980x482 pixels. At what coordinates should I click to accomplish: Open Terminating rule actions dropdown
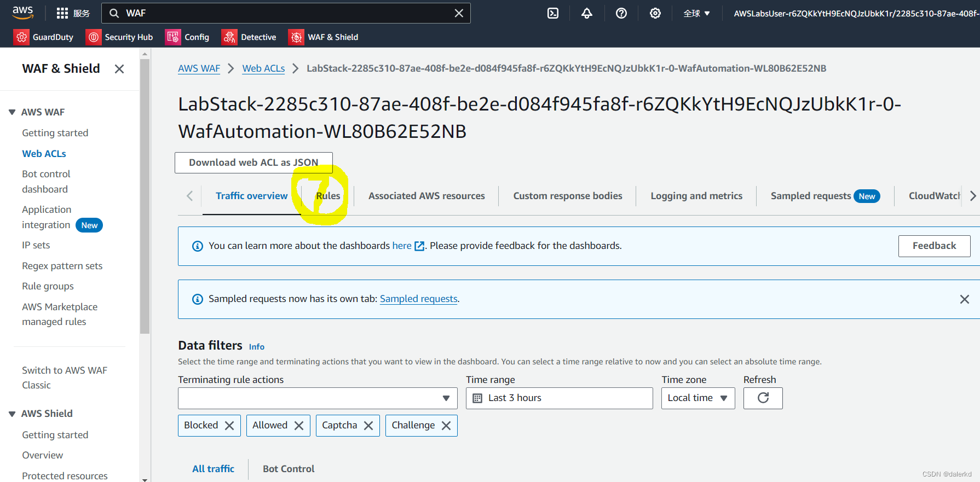coord(318,398)
